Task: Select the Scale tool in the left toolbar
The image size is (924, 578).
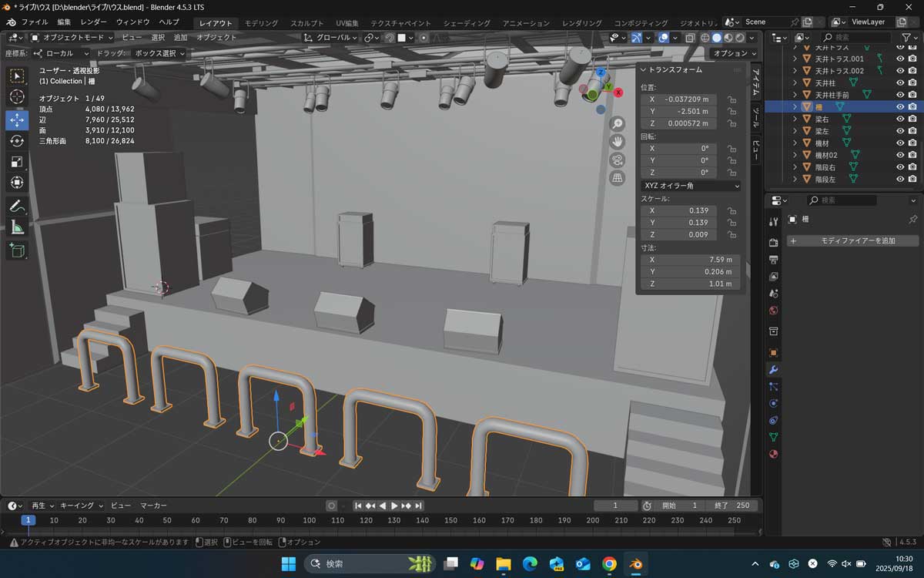Action: [17, 162]
